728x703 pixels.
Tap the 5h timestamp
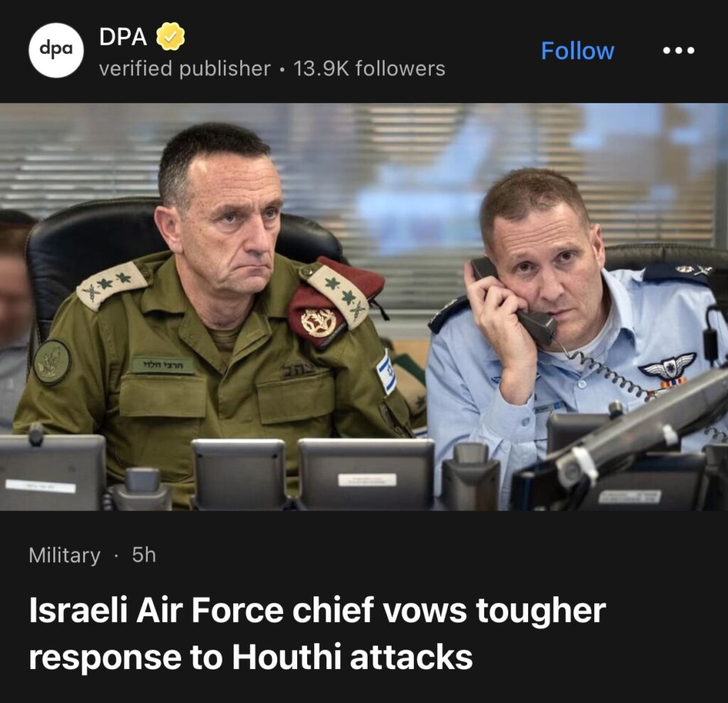[x=144, y=555]
